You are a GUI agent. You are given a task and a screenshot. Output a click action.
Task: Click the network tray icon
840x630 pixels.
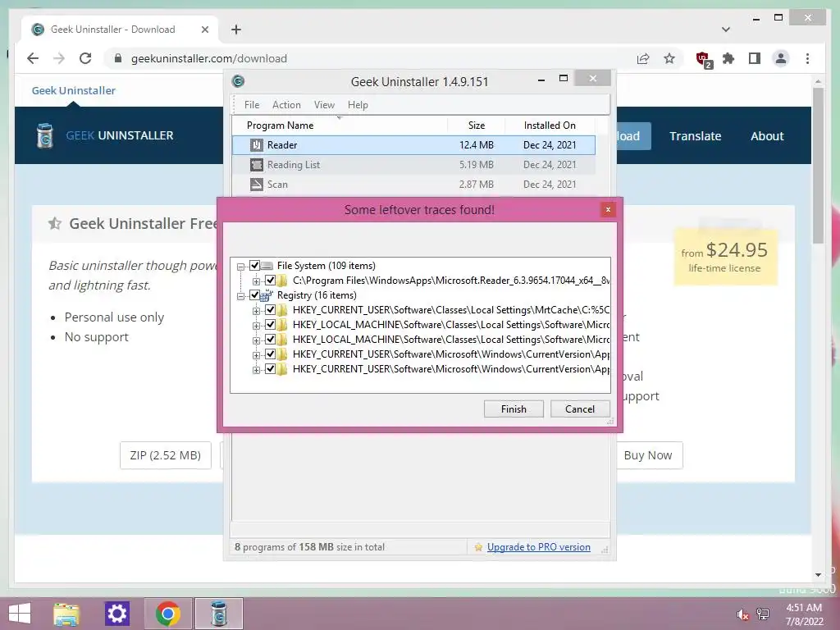(763, 614)
